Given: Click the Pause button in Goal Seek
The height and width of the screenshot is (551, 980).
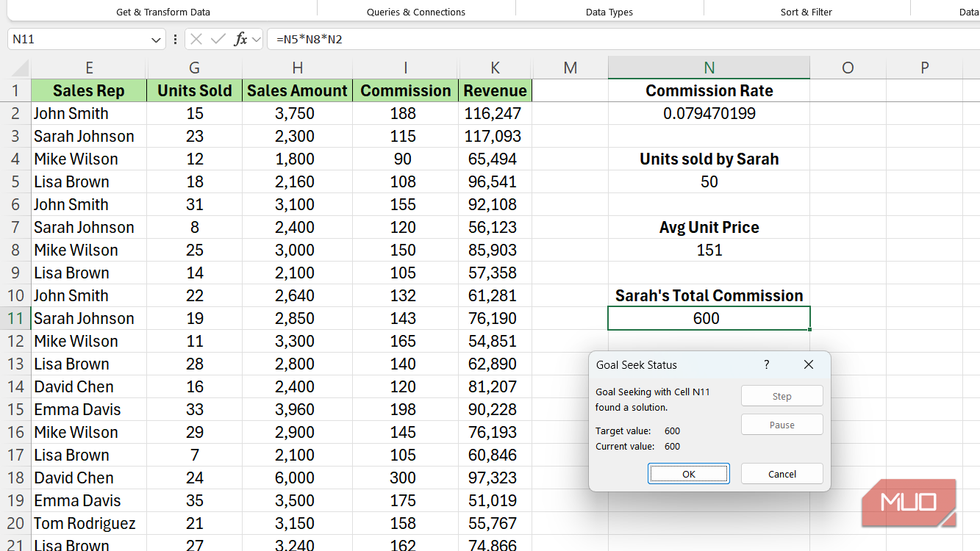Looking at the screenshot, I should coord(782,425).
